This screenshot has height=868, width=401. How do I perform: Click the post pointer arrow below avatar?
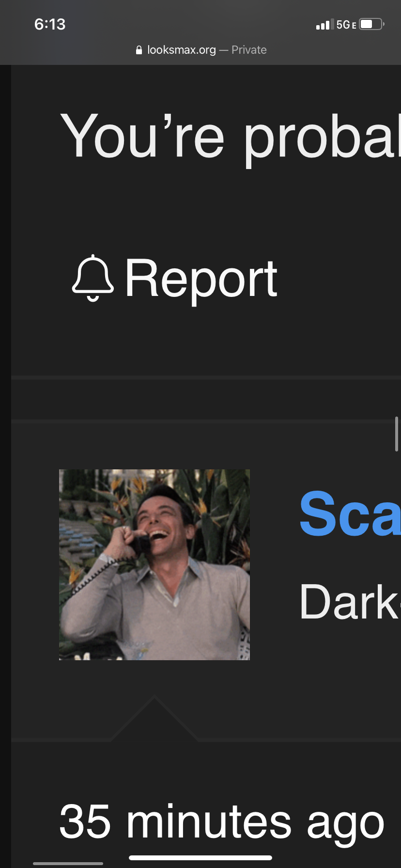point(154,719)
